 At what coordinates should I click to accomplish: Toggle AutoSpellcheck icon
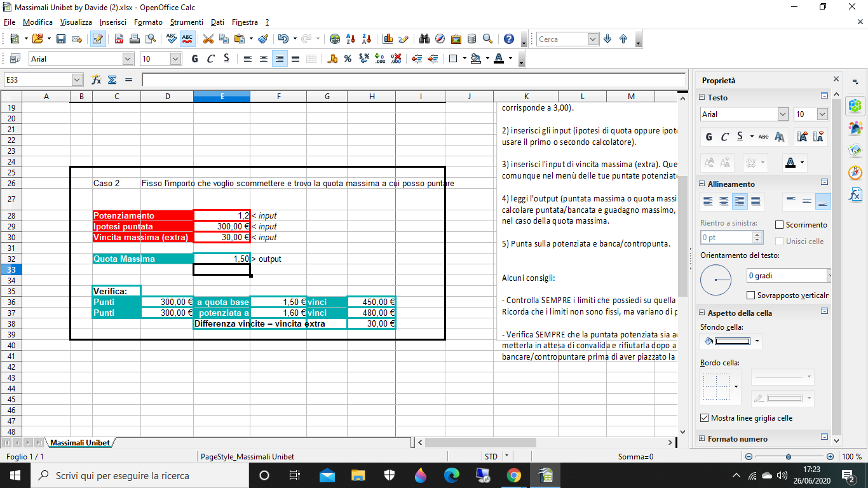pyautogui.click(x=187, y=39)
